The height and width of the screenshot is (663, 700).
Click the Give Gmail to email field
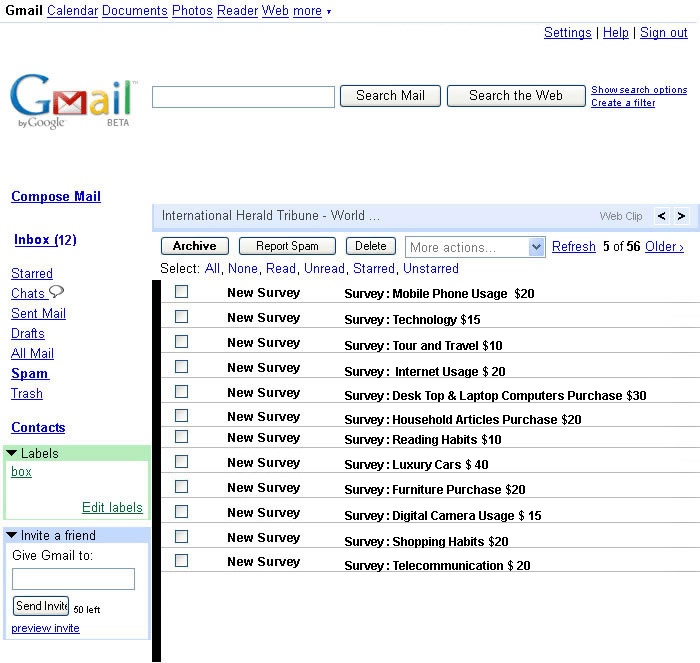(x=73, y=579)
